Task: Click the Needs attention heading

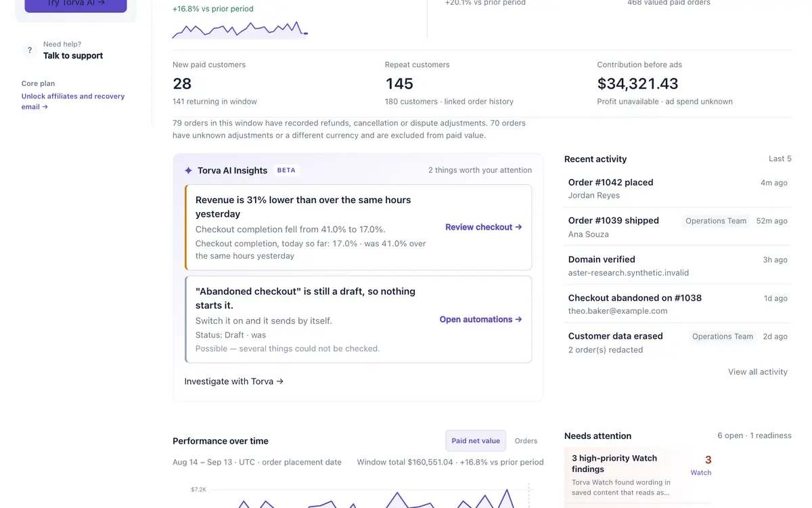Action: (597, 436)
